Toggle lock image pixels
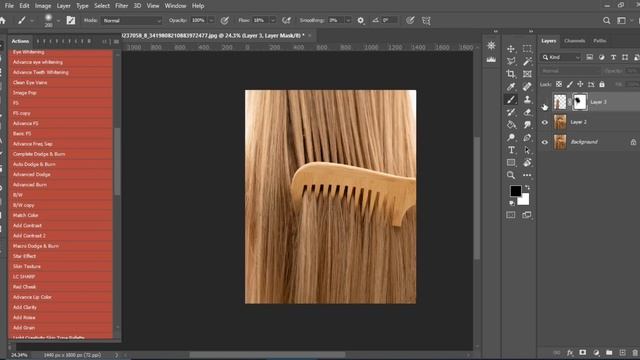This screenshot has width=640, height=360. click(570, 84)
